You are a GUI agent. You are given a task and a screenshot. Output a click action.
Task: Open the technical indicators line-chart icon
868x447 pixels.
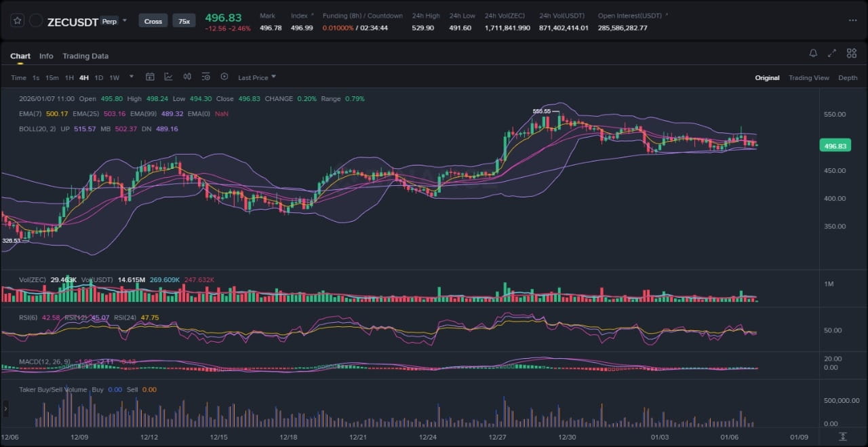(x=168, y=77)
